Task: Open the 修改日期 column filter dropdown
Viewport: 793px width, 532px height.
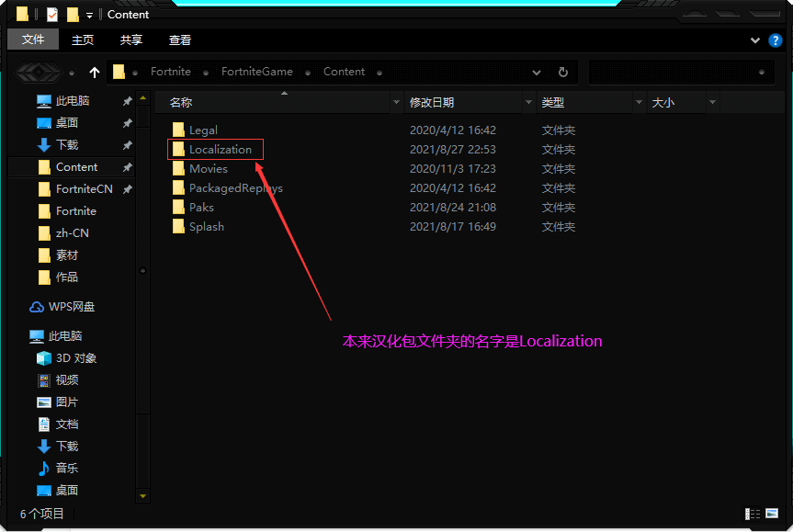Action: point(529,102)
